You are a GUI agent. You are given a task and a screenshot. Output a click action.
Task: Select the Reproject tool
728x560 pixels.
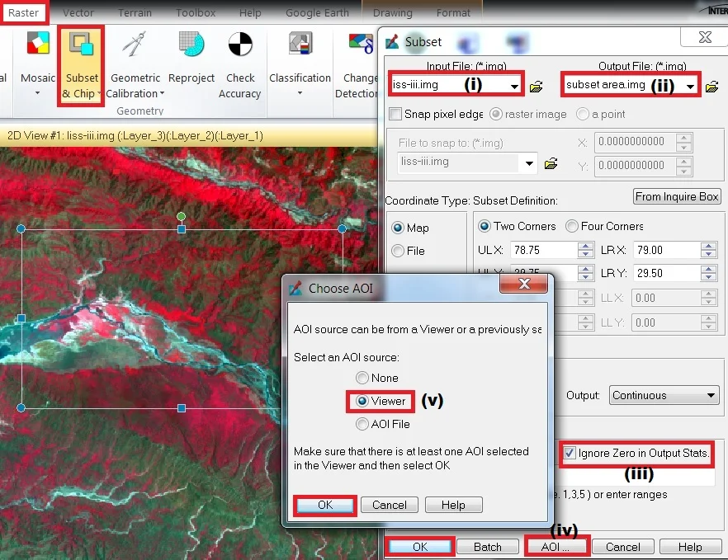tap(191, 64)
